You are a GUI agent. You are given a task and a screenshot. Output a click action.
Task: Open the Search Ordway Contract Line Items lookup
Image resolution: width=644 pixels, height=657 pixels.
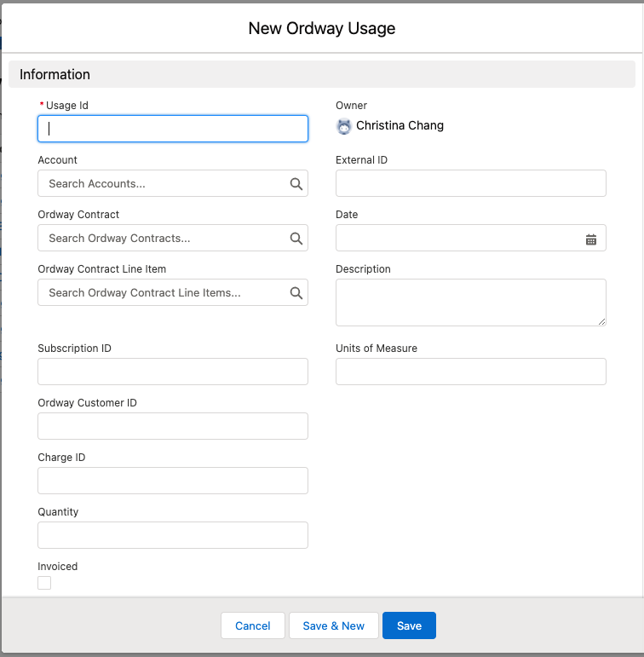173,292
